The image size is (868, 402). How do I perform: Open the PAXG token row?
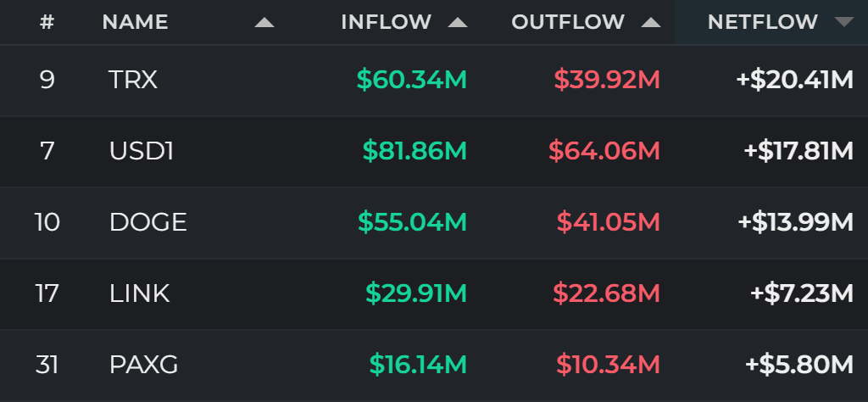(x=434, y=365)
